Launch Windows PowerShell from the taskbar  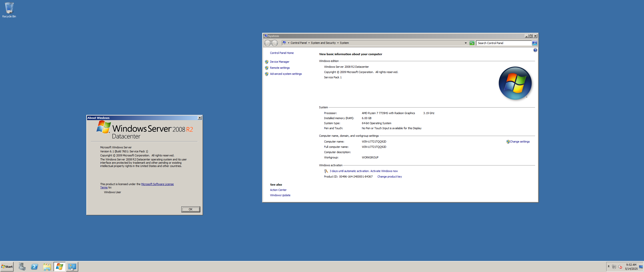[34, 267]
